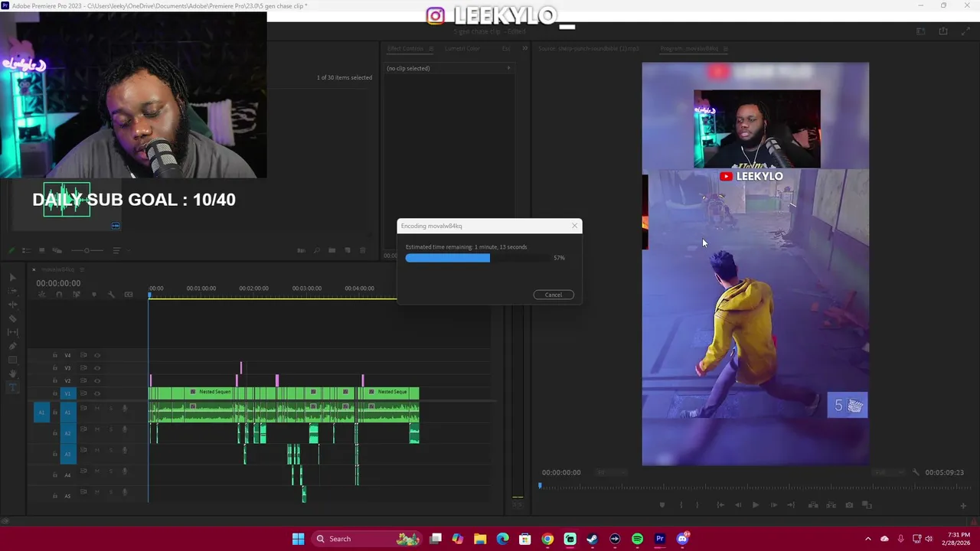Select the Type tool
Viewport: 980px width, 551px height.
pos(13,388)
